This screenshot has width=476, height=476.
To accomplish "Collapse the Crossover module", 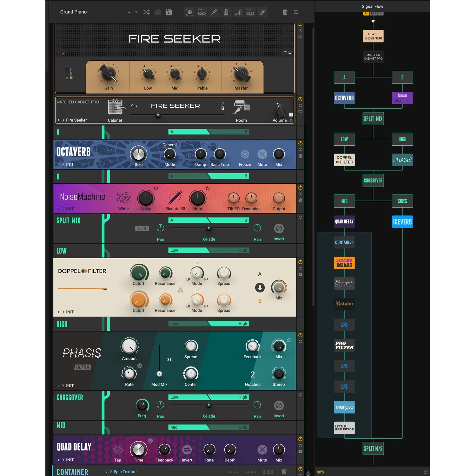I will (300, 395).
